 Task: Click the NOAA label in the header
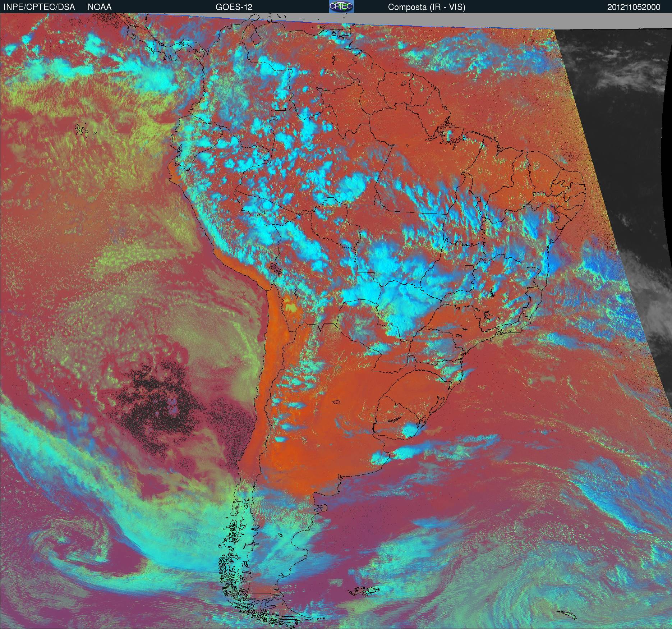point(100,7)
